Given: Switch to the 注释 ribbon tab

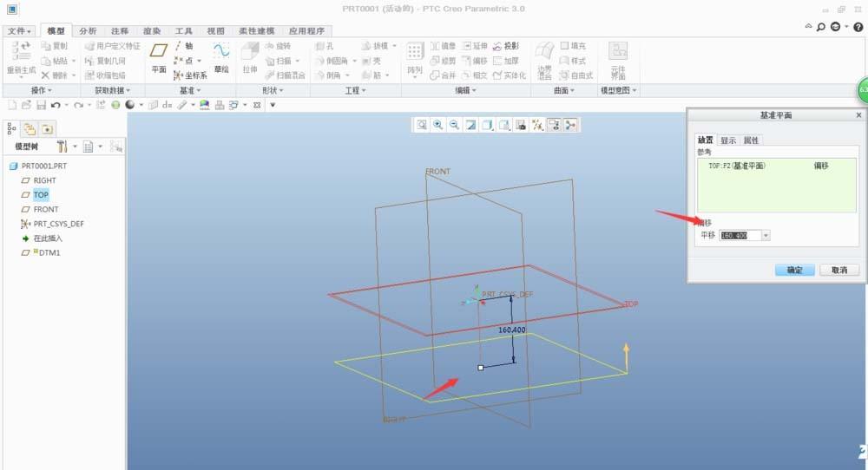Looking at the screenshot, I should pyautogui.click(x=120, y=31).
